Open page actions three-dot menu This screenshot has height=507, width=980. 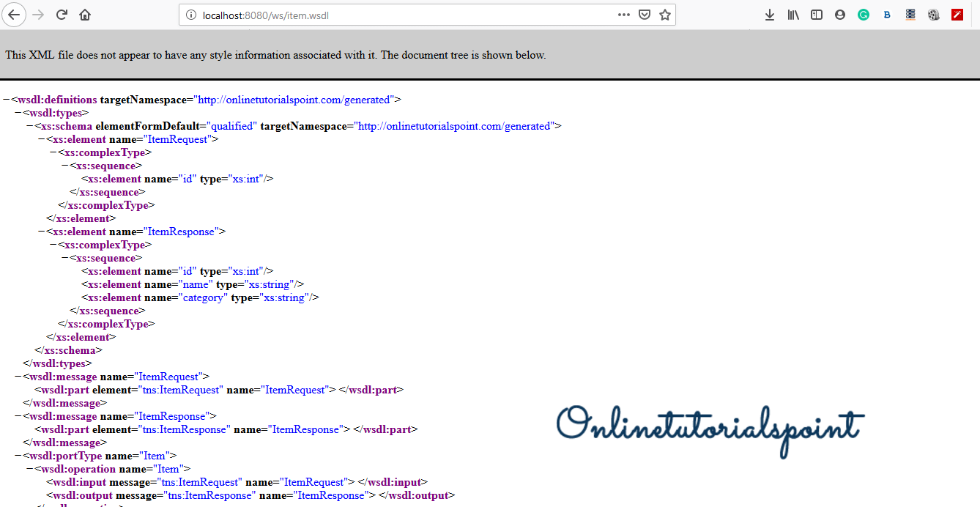tap(624, 15)
